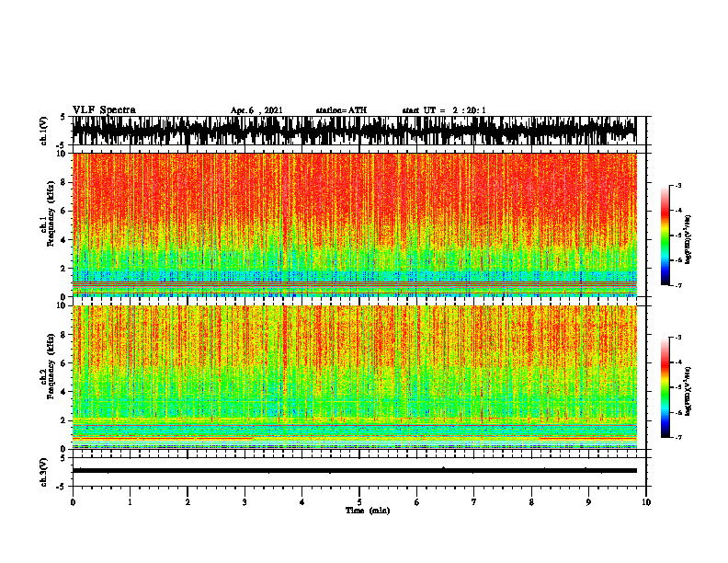The height and width of the screenshot is (563, 728).
Task: Click time axis tick label "1"
Action: (x=130, y=502)
